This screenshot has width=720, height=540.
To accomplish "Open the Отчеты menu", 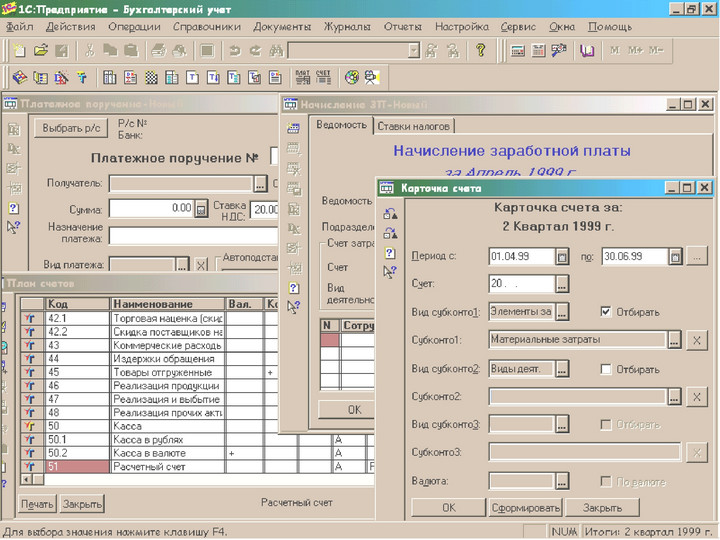I will pos(402,27).
